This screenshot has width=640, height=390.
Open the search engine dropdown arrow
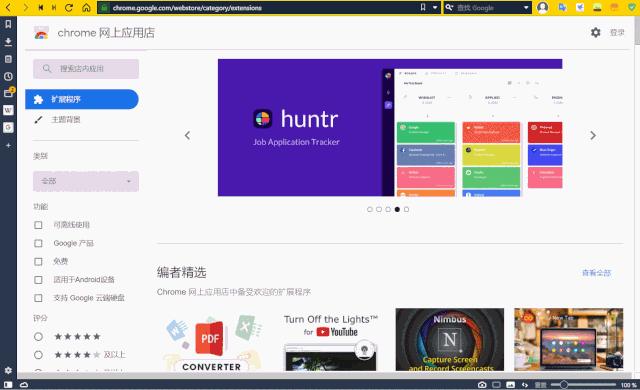[526, 7]
